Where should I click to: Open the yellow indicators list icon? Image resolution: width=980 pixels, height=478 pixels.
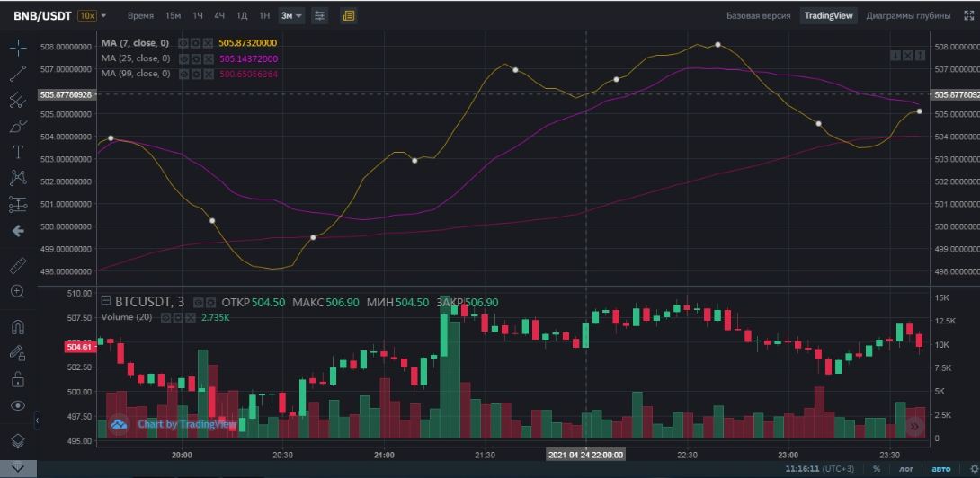(349, 15)
